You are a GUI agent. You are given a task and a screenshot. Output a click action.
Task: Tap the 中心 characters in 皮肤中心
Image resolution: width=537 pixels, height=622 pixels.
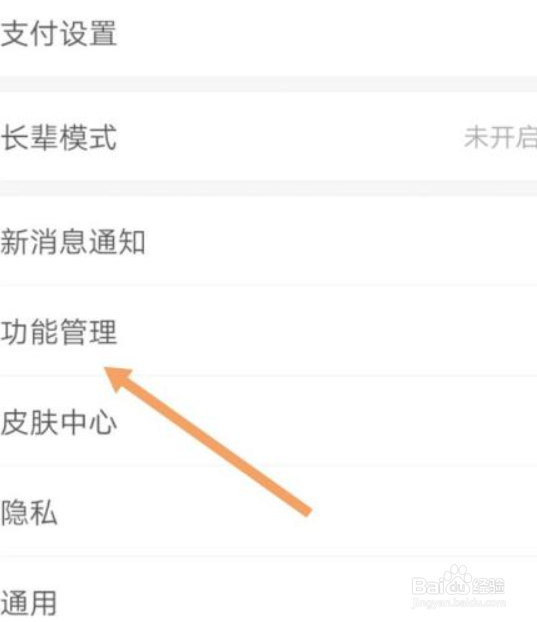[x=88, y=422]
